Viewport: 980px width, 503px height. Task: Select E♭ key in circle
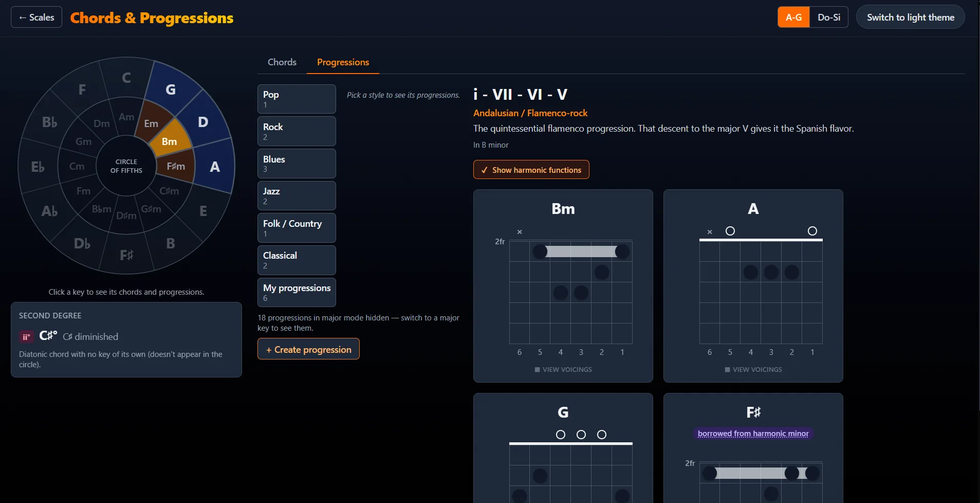click(x=38, y=167)
